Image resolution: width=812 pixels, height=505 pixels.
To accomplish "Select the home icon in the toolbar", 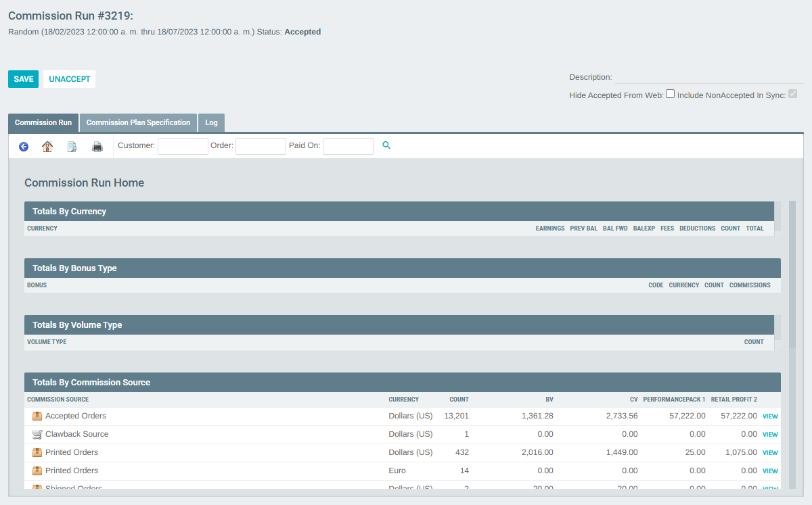I will coord(47,146).
